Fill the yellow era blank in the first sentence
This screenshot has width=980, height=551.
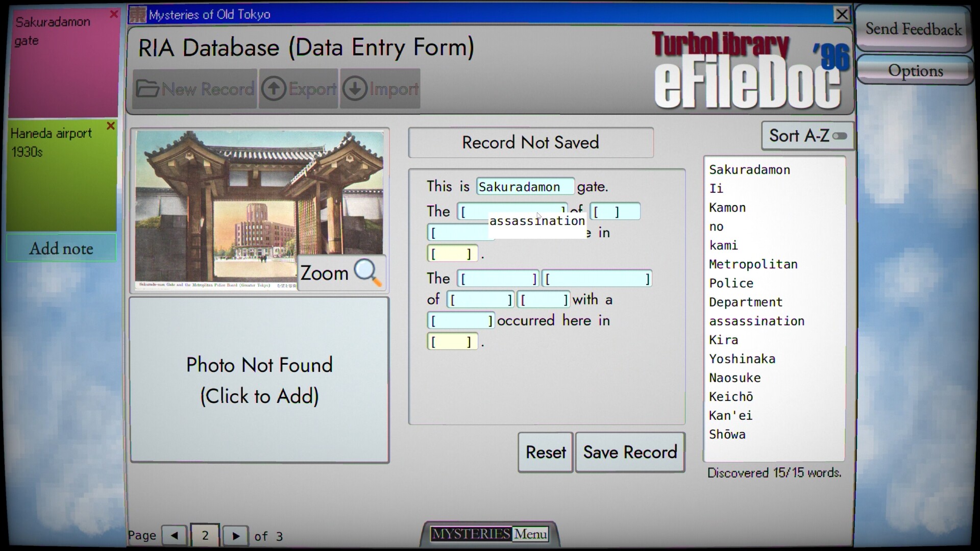coord(452,253)
